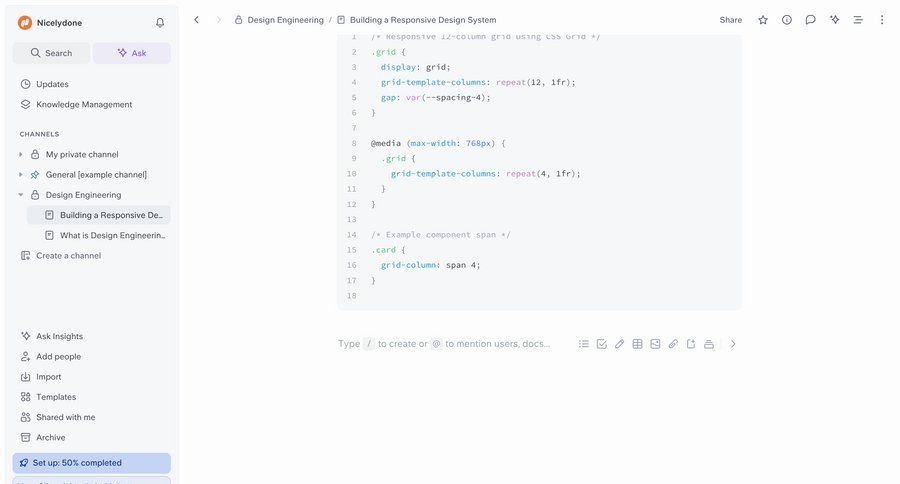Viewport: 900px width, 484px height.
Task: Open AI assistant sparkle icon in header
Action: (x=834, y=20)
